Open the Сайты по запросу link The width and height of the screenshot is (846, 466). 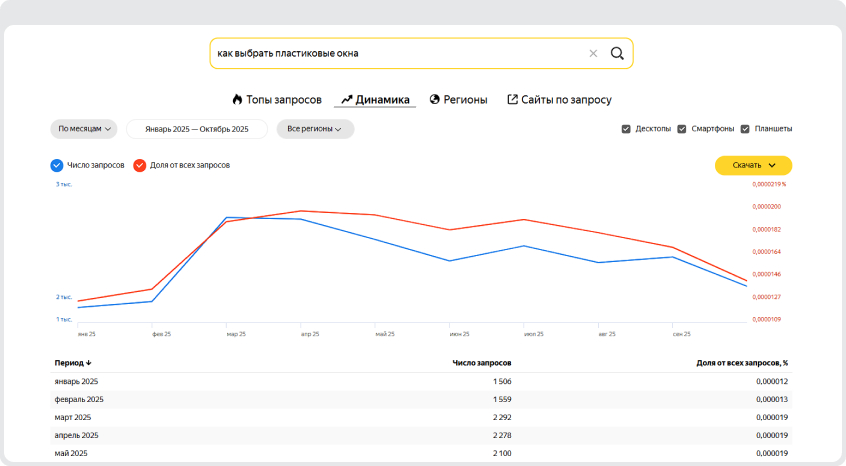point(567,100)
